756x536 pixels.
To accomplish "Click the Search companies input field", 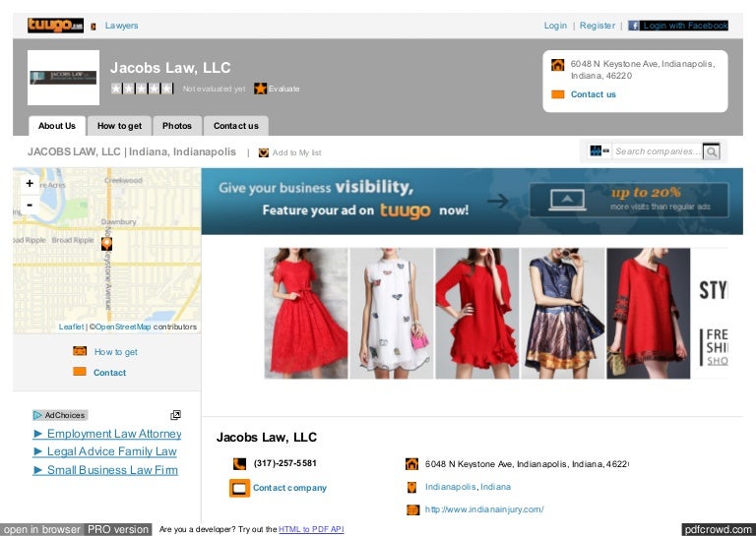I will (x=657, y=151).
